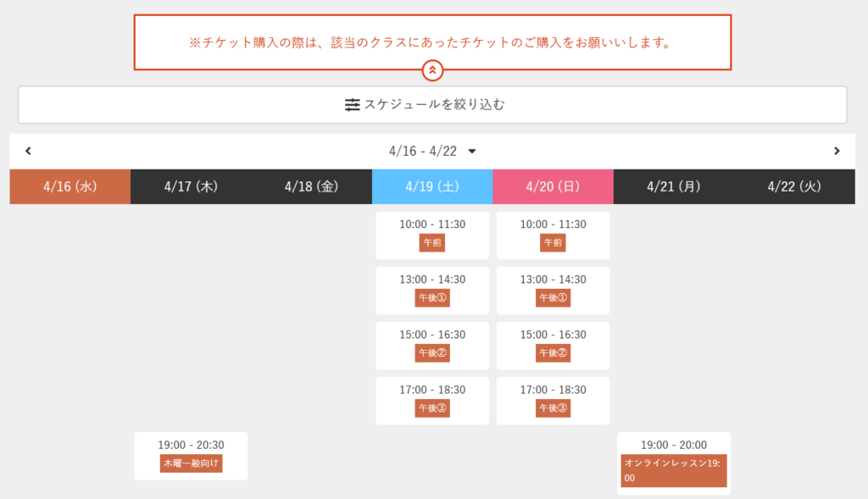Select the 4/20 (日) day tab
Viewport: 868px width, 499px height.
(553, 187)
